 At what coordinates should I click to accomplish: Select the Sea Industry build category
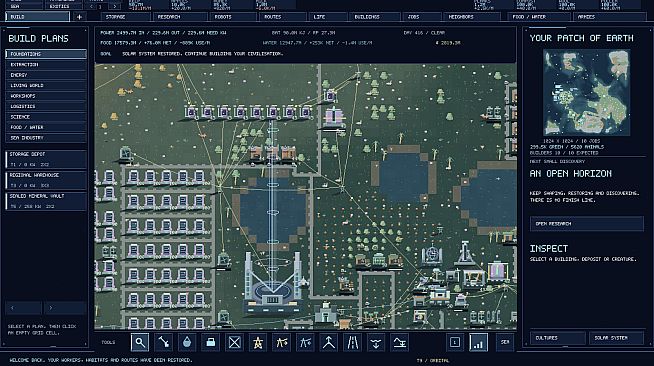point(46,138)
